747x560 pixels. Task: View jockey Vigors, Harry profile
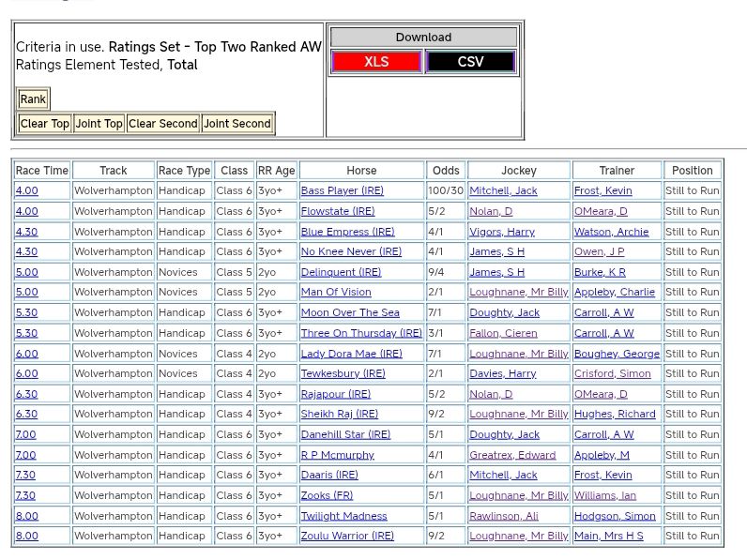click(501, 232)
